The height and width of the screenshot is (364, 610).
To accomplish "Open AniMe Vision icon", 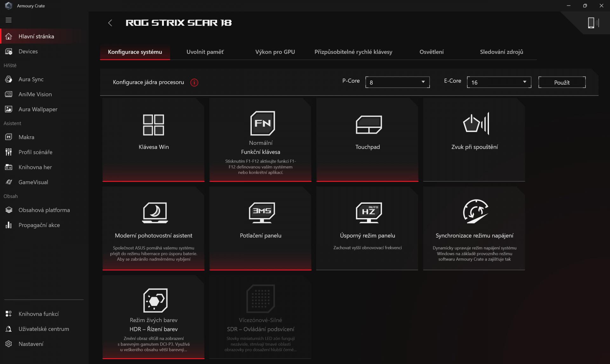I will pos(9,94).
